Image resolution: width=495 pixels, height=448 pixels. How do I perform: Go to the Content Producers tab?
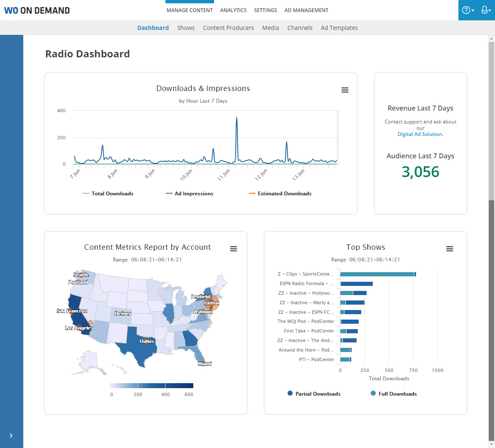(228, 28)
